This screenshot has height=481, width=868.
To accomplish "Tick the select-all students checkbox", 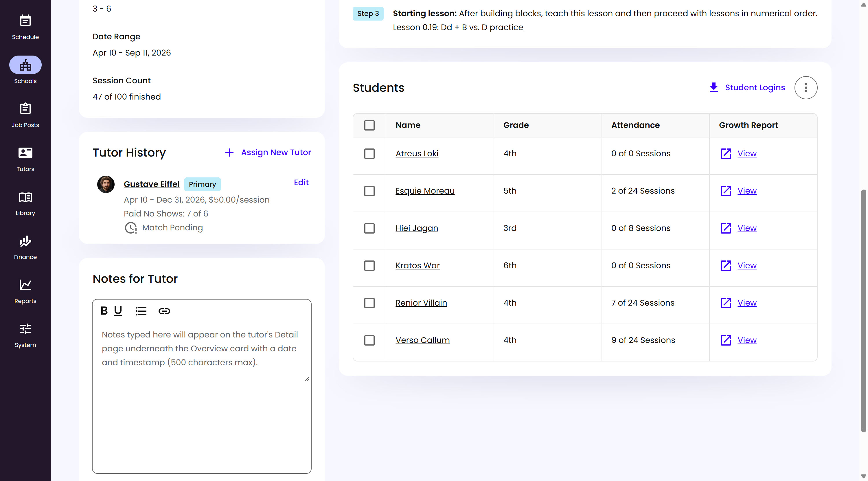I will (369, 125).
